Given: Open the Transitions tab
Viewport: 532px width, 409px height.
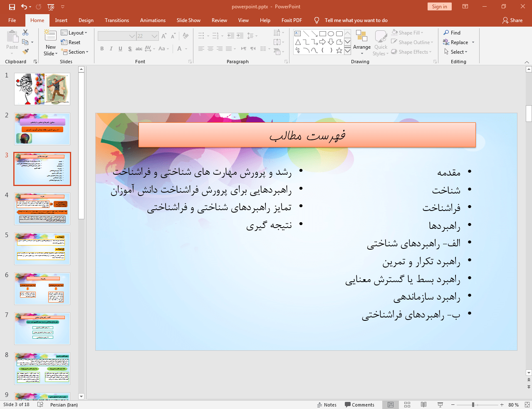Looking at the screenshot, I should (x=117, y=20).
